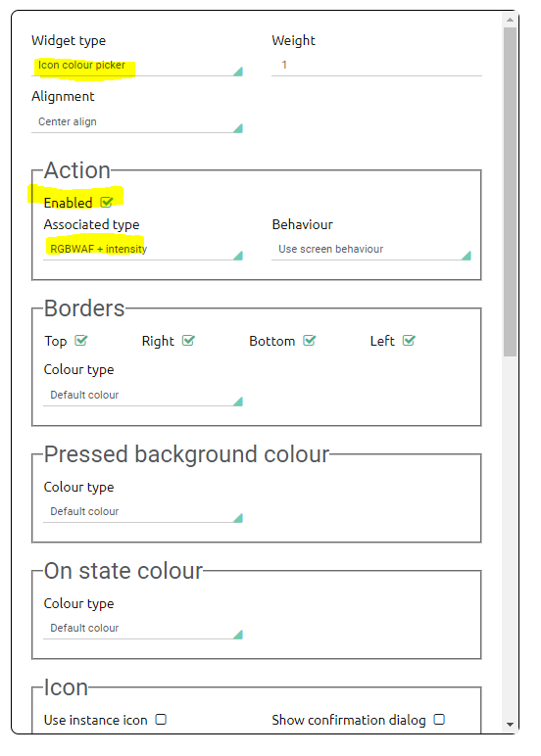Open the Behaviour dropdown
541x756 pixels.
click(371, 250)
